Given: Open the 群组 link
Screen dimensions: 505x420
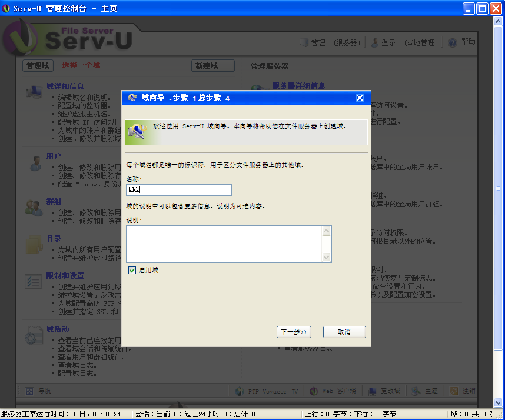Looking at the screenshot, I should coord(54,202).
